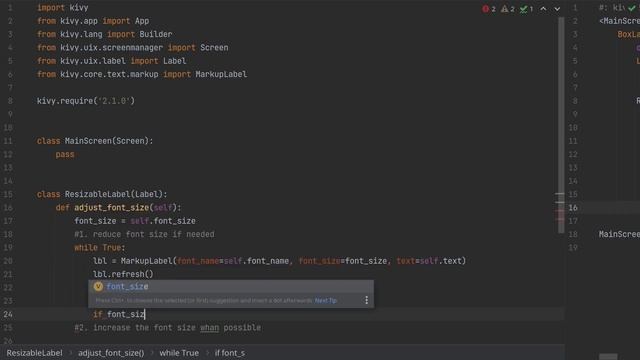Screen dimensions: 640x360
Task: Click comment '#2. increase the font size'
Action: pyautogui.click(x=167, y=328)
